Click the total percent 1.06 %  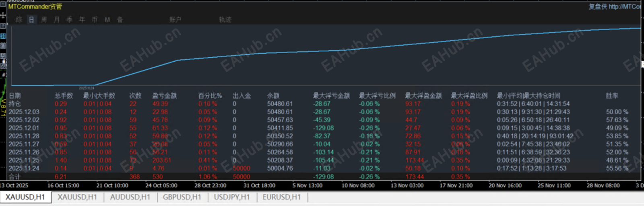[207, 177]
